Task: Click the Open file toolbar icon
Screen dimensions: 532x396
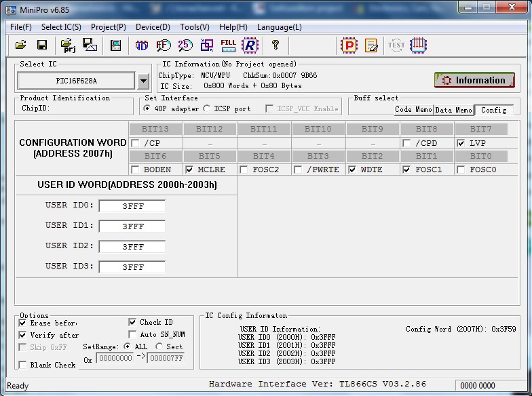Action: (x=20, y=45)
